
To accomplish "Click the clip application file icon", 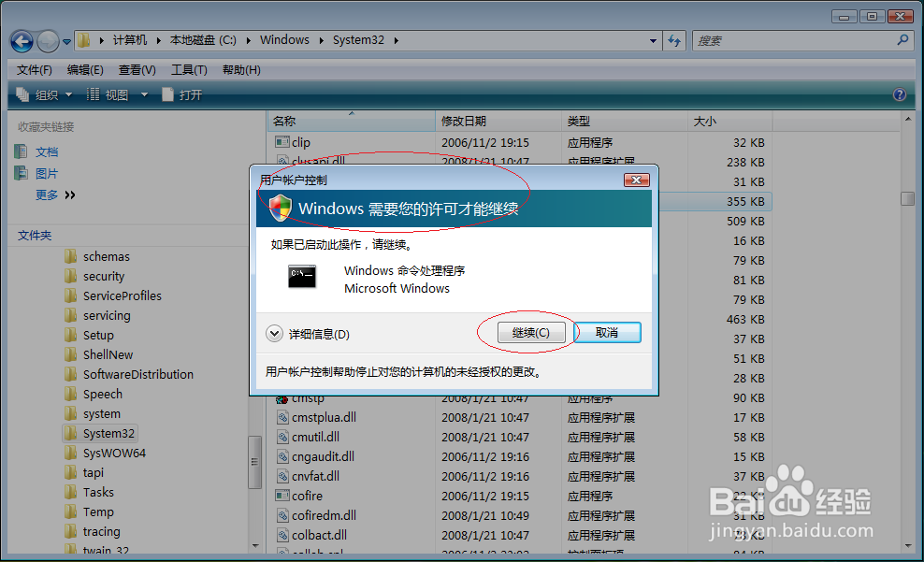I will pos(282,142).
